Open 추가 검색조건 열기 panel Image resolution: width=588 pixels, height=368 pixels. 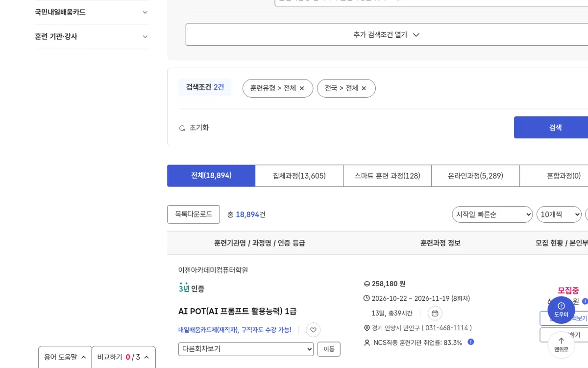[387, 35]
